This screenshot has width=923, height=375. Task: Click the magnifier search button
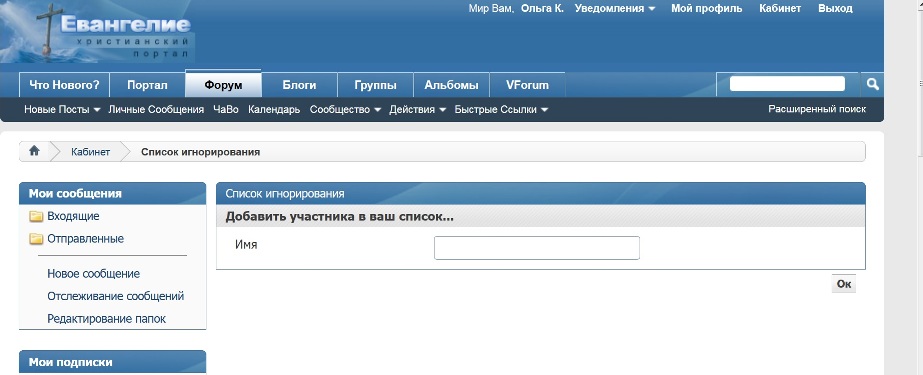pyautogui.click(x=872, y=84)
